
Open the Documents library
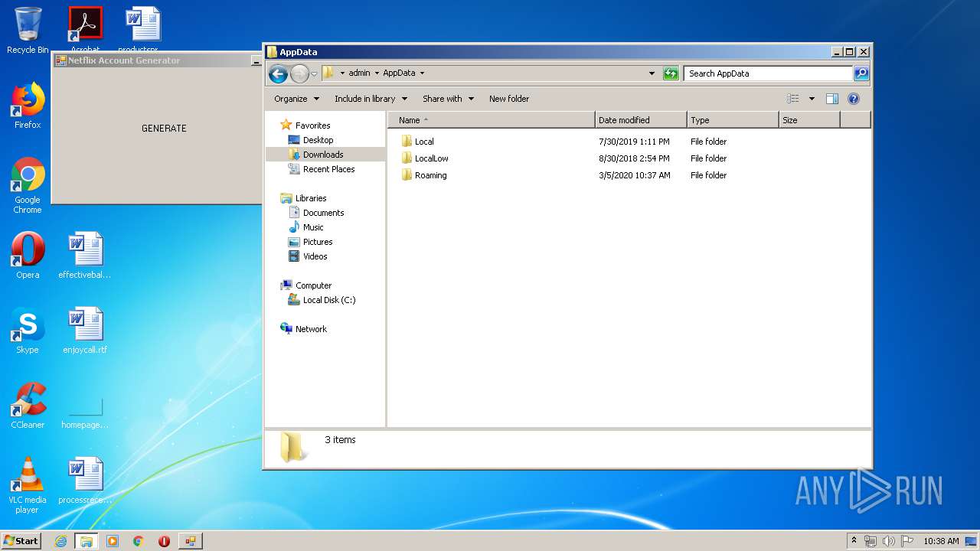click(x=316, y=213)
